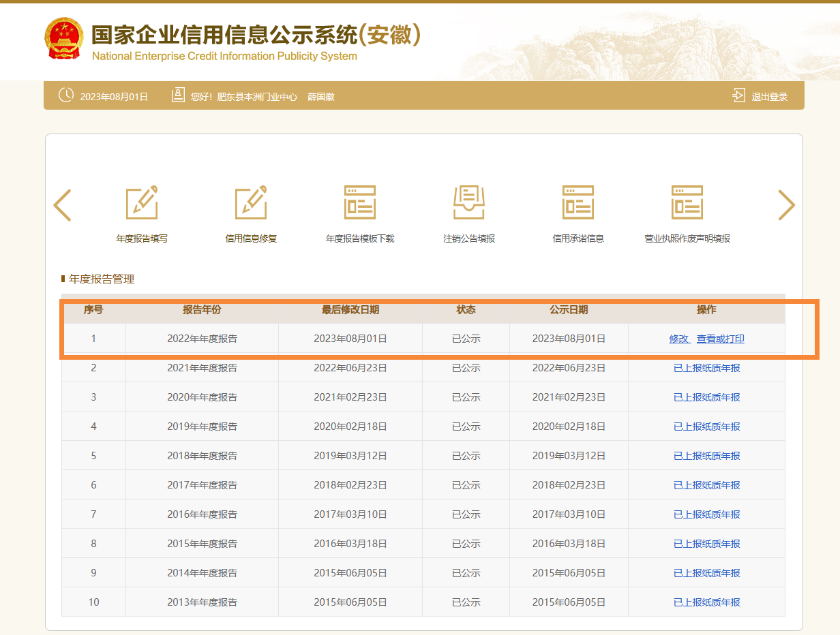Select the 2017年年度报告 cell

point(202,485)
